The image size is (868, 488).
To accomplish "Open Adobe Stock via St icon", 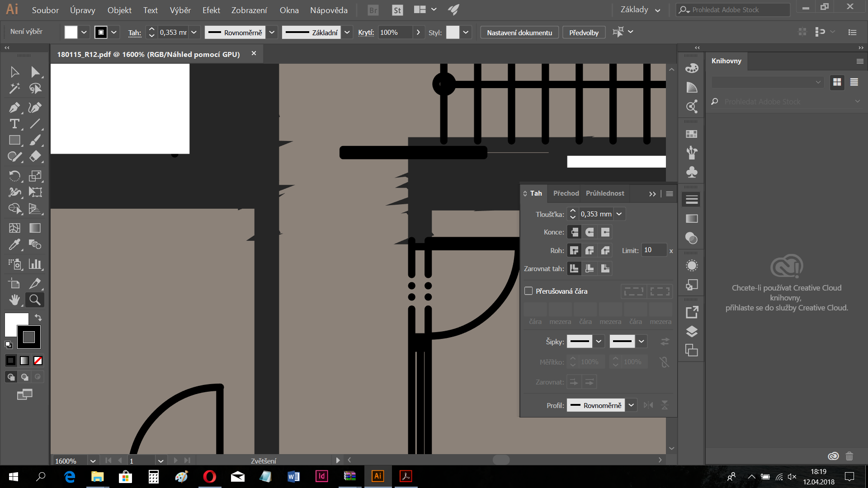I will (x=397, y=10).
